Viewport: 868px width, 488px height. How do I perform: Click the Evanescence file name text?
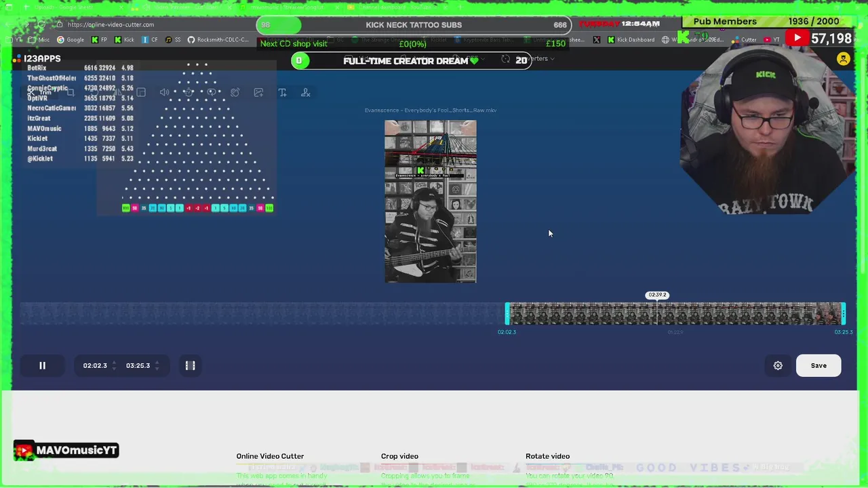point(431,110)
